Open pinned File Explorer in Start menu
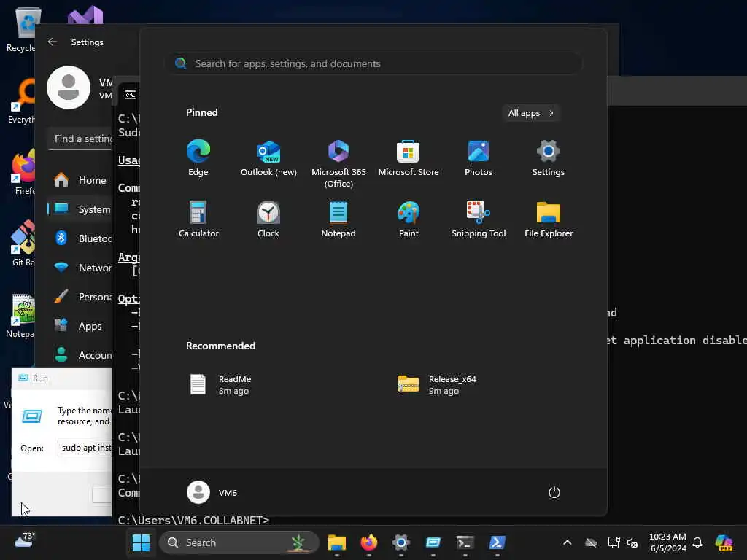Image resolution: width=747 pixels, height=560 pixels. point(549,219)
